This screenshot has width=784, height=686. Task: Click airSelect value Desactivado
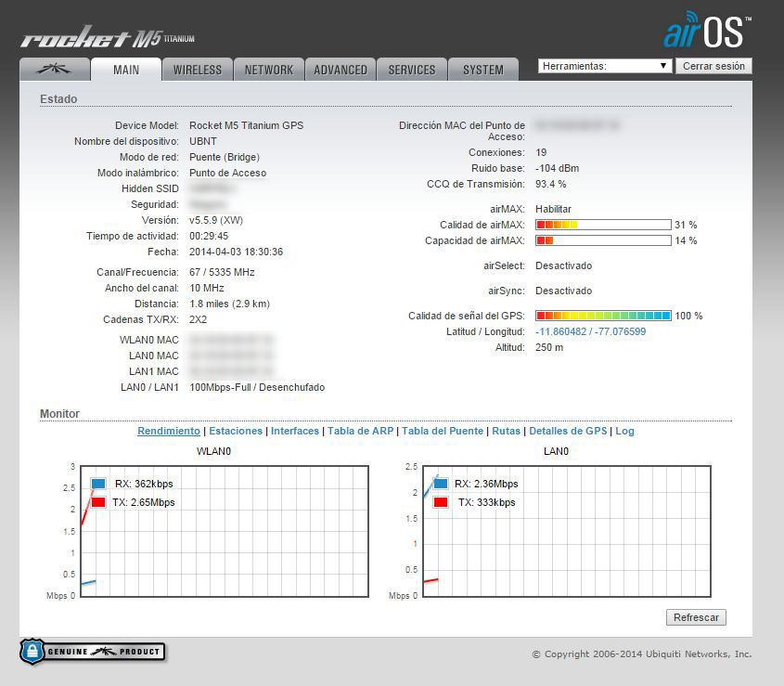pyautogui.click(x=563, y=265)
